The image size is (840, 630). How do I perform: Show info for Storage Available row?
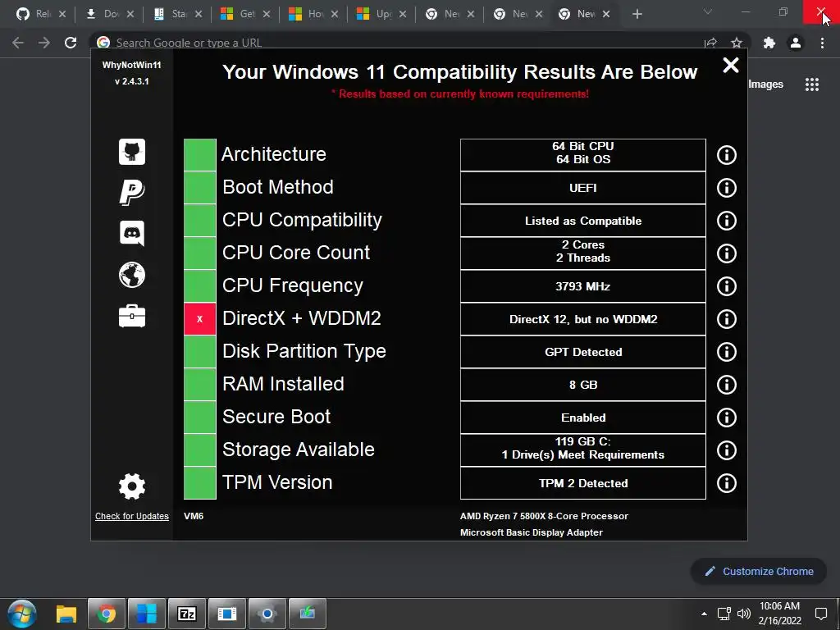point(727,450)
